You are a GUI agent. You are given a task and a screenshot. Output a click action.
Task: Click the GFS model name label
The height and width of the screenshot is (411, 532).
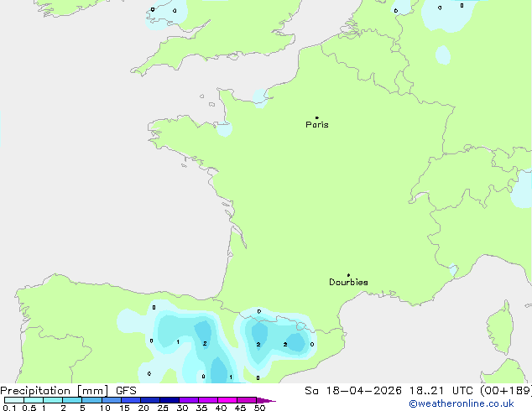126,391
